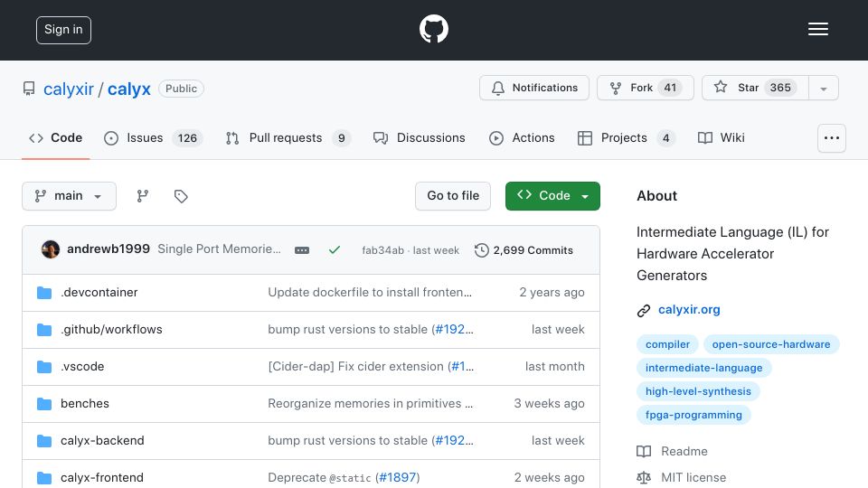Open 'Reorganize memories in primitives' commit
This screenshot has height=488, width=868.
pyautogui.click(x=371, y=403)
